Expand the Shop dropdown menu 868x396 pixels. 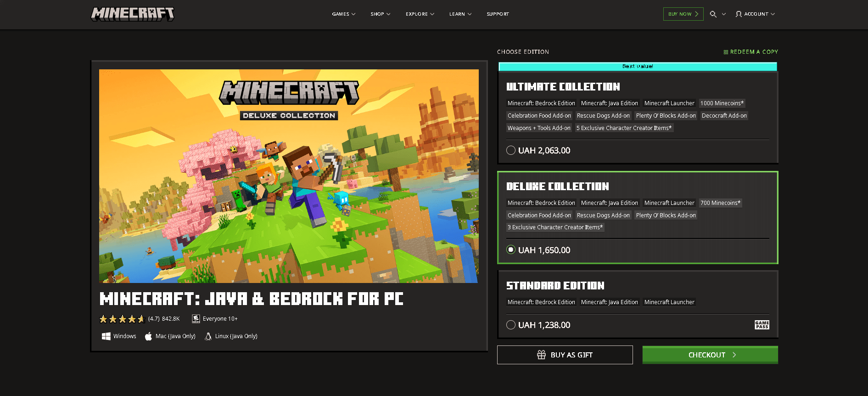tap(381, 14)
